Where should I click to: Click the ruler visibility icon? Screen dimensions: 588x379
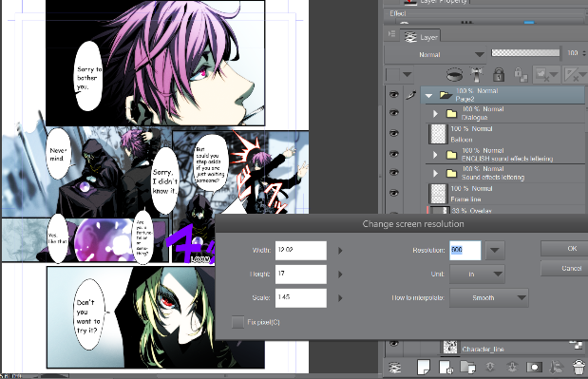pyautogui.click(x=572, y=75)
